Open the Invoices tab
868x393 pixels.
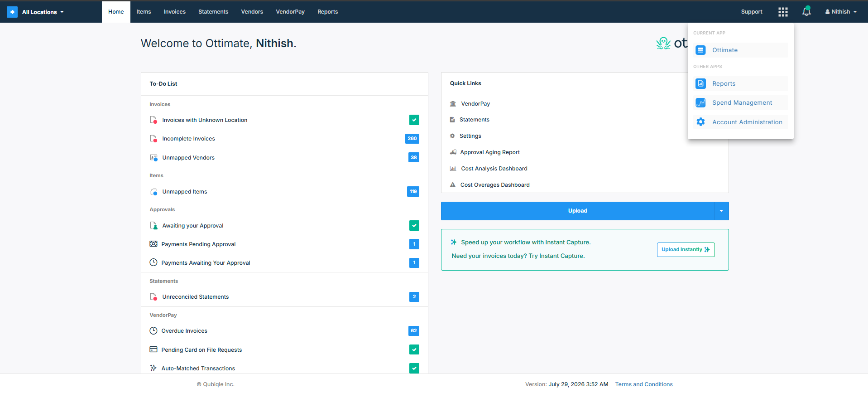(175, 12)
